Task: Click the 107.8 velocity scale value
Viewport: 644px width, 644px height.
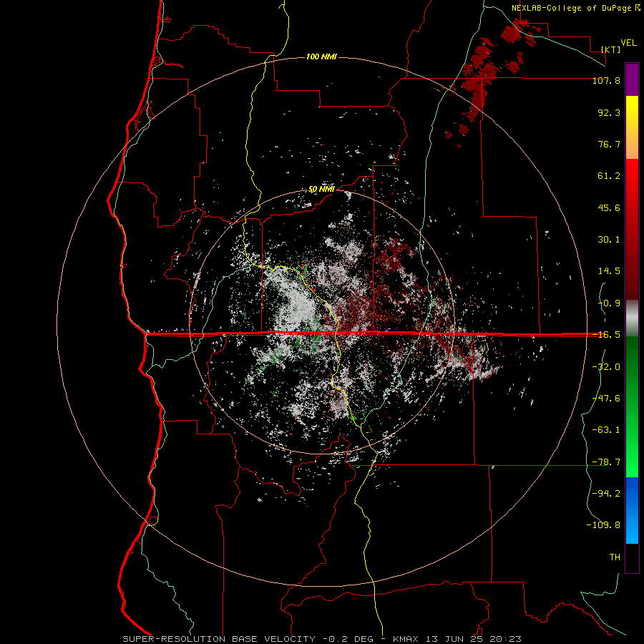Action: (x=606, y=80)
